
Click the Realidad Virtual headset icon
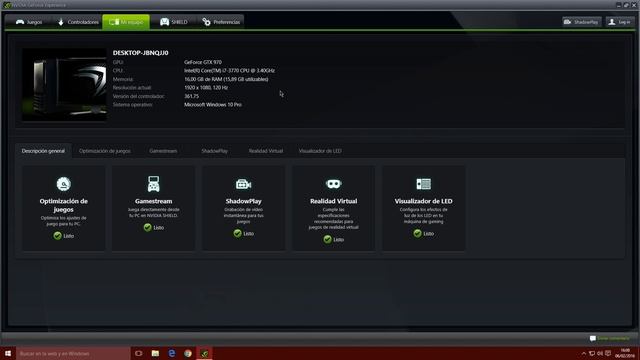pyautogui.click(x=333, y=184)
